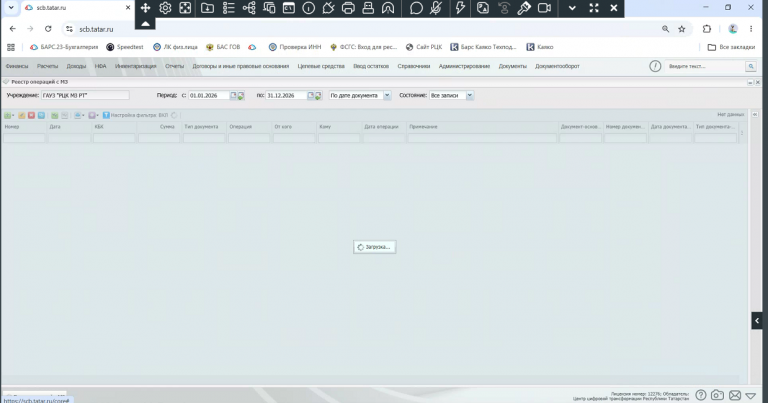768x403 pixels.
Task: Open the task list icon in remote toolbar
Action: pos(228,8)
